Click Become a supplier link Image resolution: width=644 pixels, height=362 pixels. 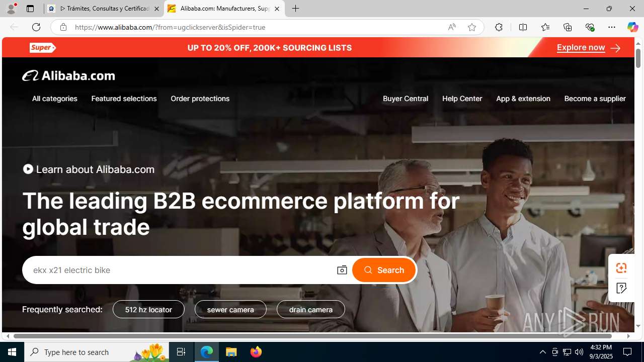pyautogui.click(x=595, y=99)
